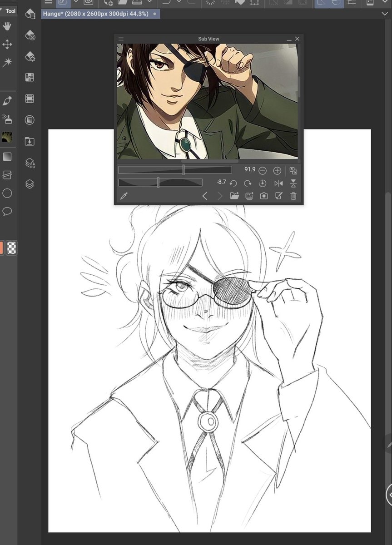Screen dimensions: 392x545
Task: Open the Material download folder palette
Action: [x=30, y=141]
